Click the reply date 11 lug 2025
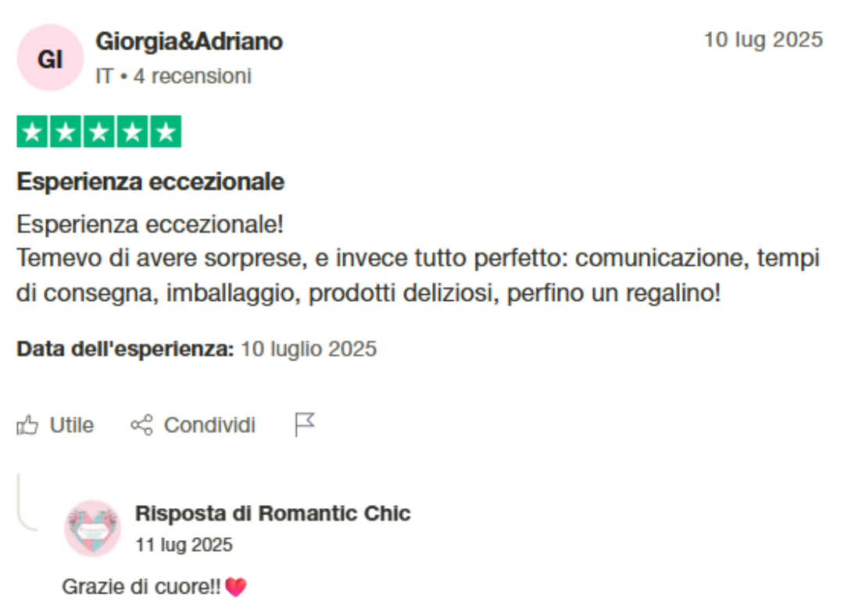The height and width of the screenshot is (616, 844). [184, 544]
